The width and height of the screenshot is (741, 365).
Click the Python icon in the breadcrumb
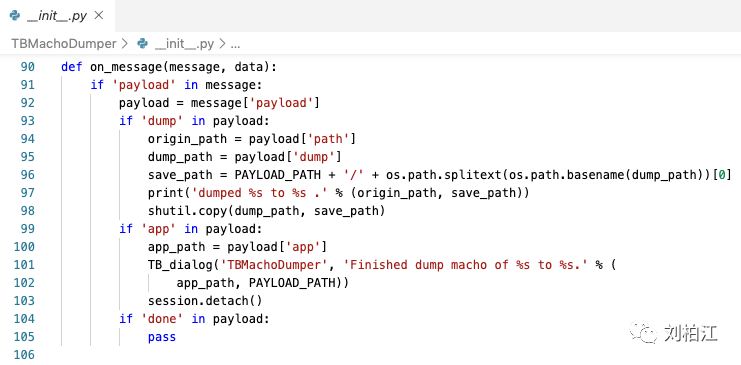click(x=142, y=44)
